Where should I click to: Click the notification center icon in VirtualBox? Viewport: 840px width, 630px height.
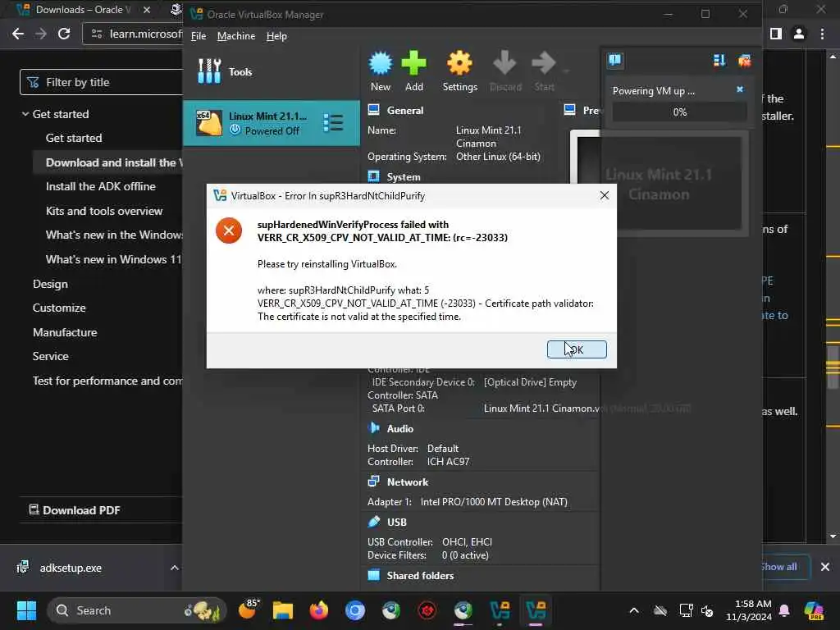(x=615, y=60)
